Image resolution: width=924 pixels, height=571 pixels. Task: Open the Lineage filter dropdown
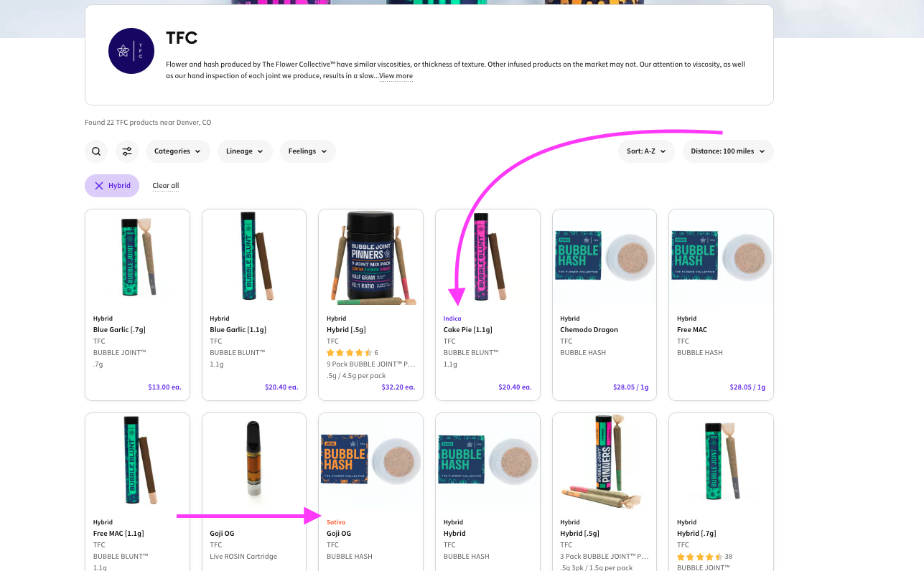245,151
